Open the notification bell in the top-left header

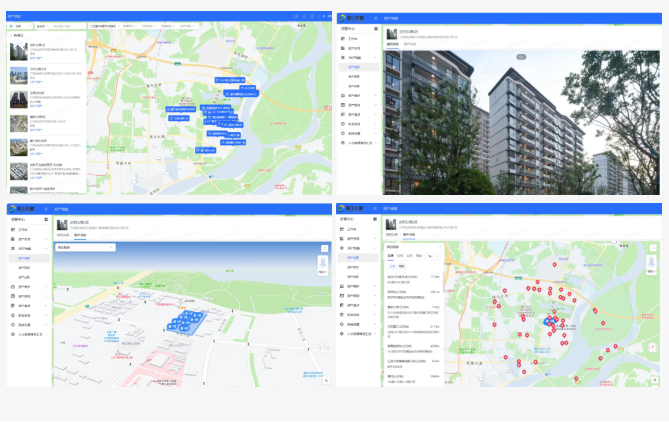[304, 16]
